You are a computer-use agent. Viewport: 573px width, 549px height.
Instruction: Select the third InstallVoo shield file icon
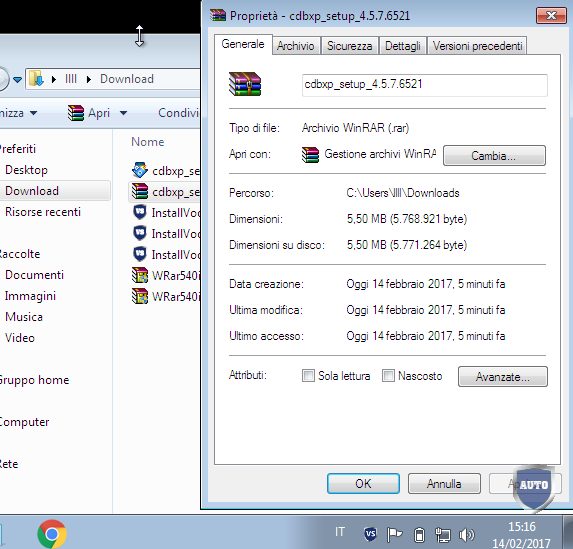[x=140, y=254]
